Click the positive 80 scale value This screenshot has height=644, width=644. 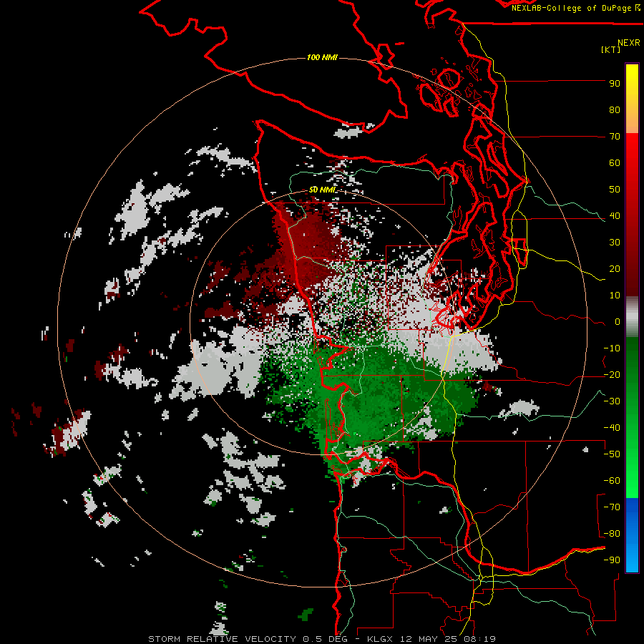click(x=615, y=109)
